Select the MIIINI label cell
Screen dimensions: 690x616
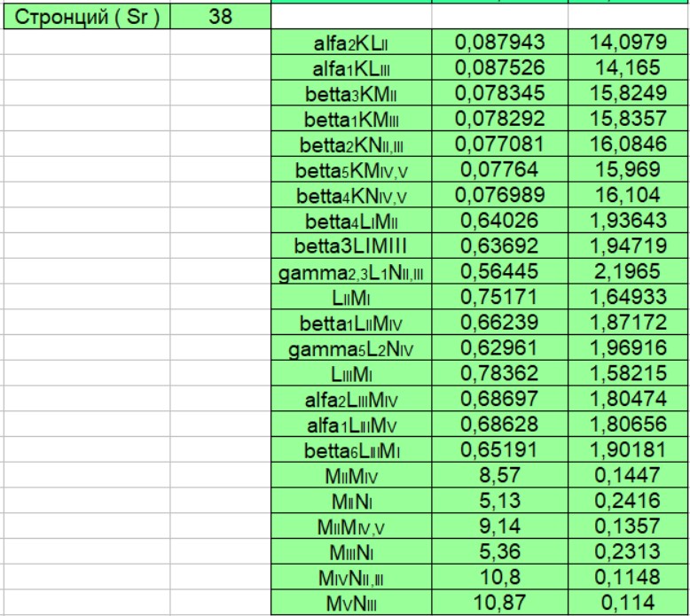click(351, 552)
